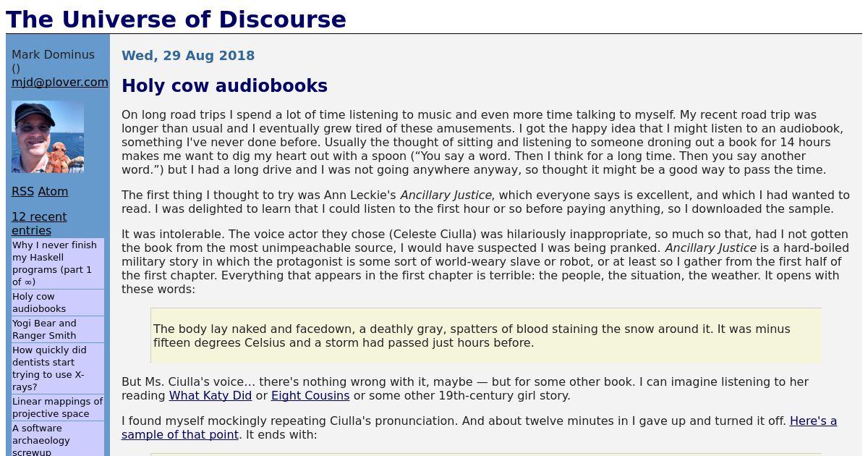Open The Universe of Discourse site title
Viewport: 868px width, 456px height.
(176, 19)
